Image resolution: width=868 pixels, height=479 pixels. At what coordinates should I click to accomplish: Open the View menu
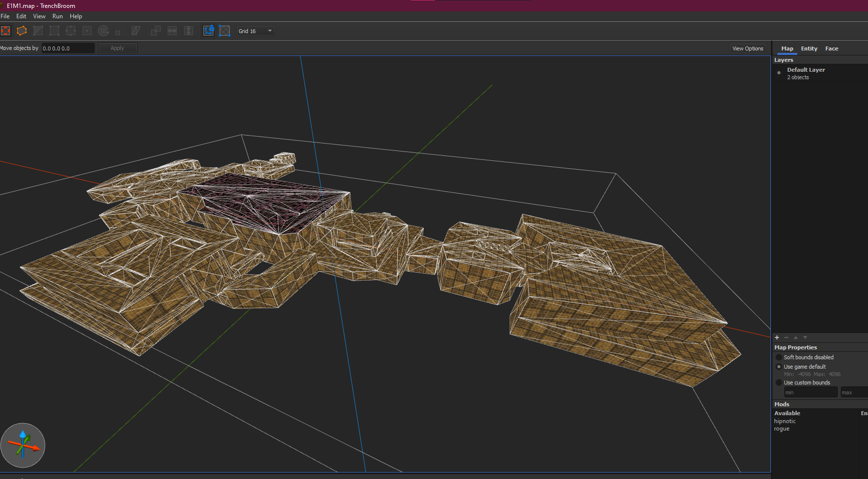point(39,16)
